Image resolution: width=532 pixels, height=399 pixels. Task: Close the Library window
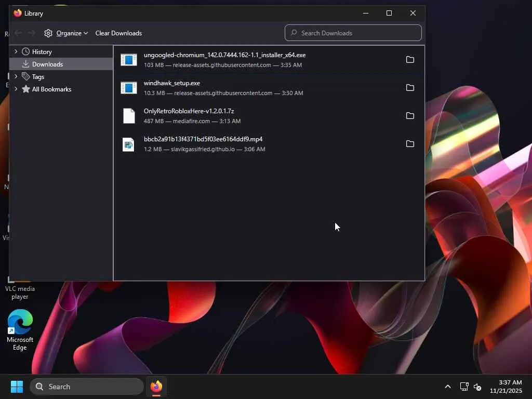coord(413,13)
